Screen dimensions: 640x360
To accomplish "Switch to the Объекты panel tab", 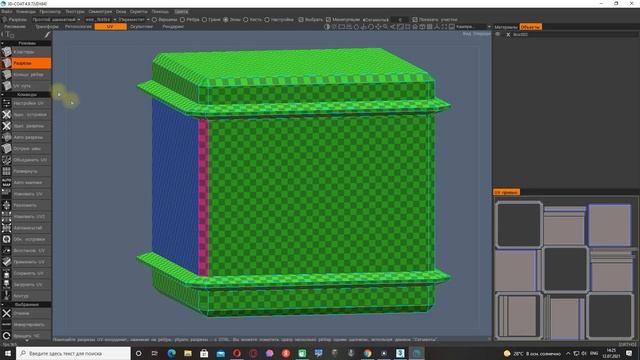I will click(x=530, y=27).
